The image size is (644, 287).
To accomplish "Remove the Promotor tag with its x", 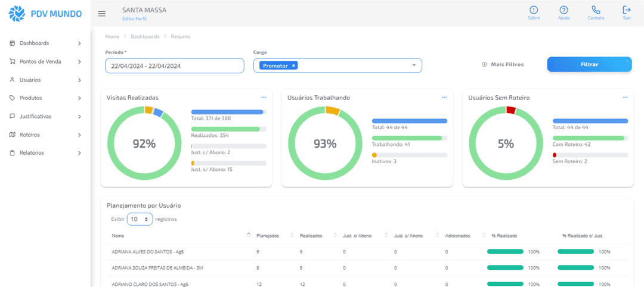I will [x=293, y=65].
